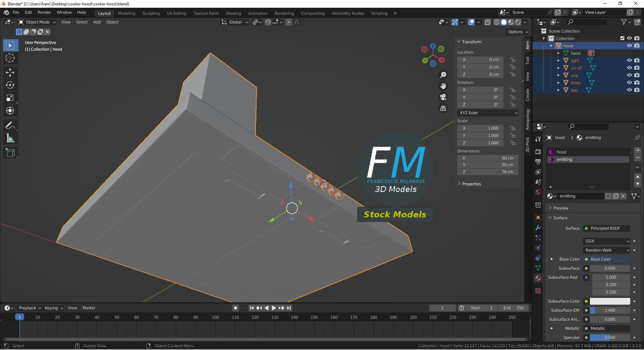Viewport: 644px width, 350px height.
Task: Open the Global transform orientation dropdown
Action: tap(235, 22)
